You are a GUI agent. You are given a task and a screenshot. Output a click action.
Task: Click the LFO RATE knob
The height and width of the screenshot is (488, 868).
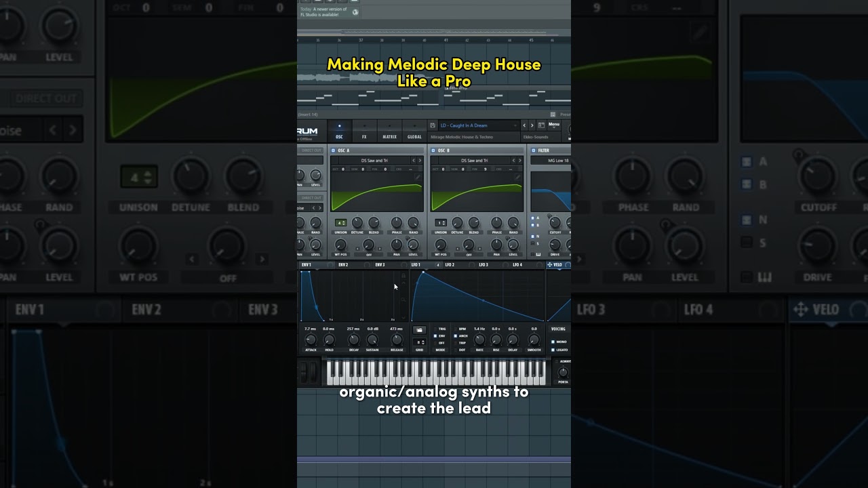click(x=479, y=340)
